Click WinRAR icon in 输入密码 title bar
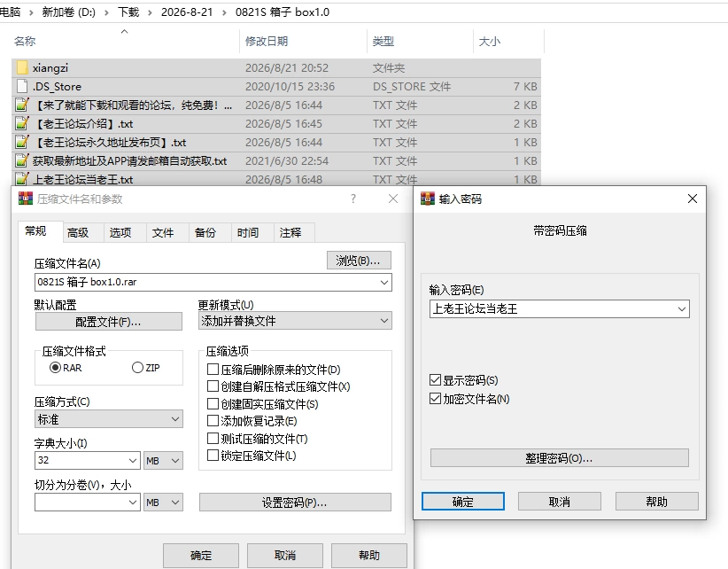The image size is (728, 569). pyautogui.click(x=428, y=199)
